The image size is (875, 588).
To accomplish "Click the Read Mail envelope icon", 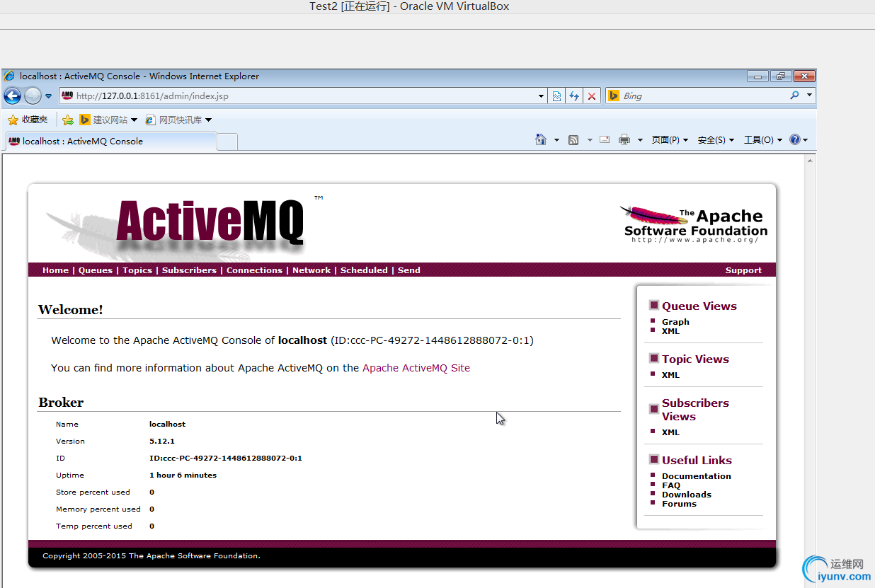I will pyautogui.click(x=605, y=139).
